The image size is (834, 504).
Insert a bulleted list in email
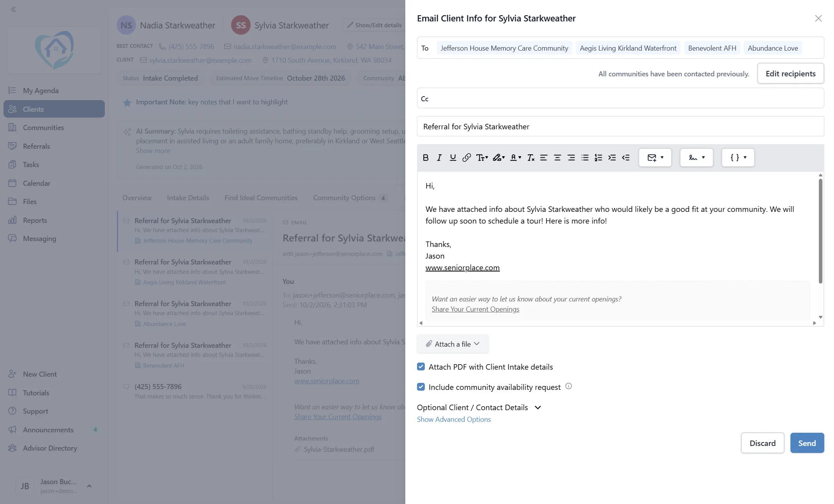(585, 158)
